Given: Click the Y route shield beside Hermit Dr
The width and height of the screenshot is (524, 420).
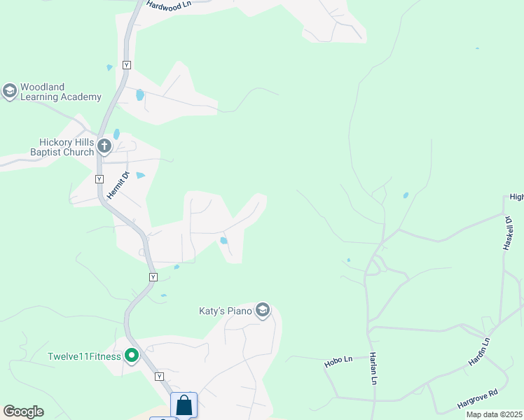Looking at the screenshot, I should click(x=99, y=179).
